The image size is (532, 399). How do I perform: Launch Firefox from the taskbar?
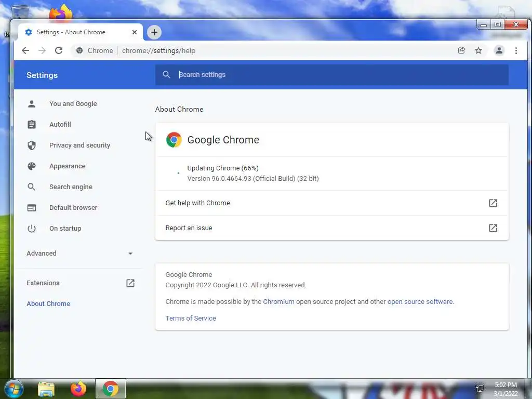tap(78, 389)
